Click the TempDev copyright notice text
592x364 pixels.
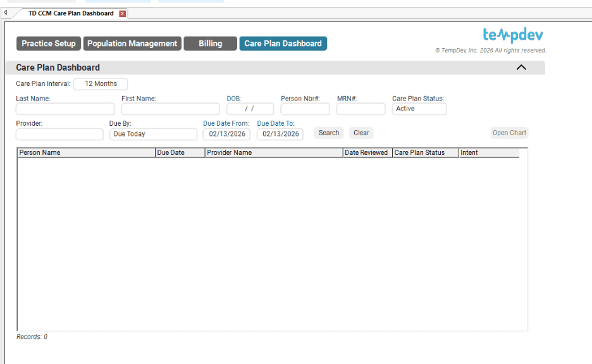tap(491, 51)
